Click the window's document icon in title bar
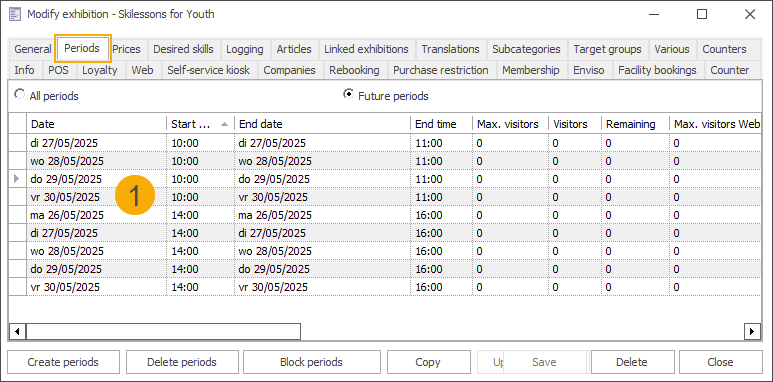 (x=15, y=14)
